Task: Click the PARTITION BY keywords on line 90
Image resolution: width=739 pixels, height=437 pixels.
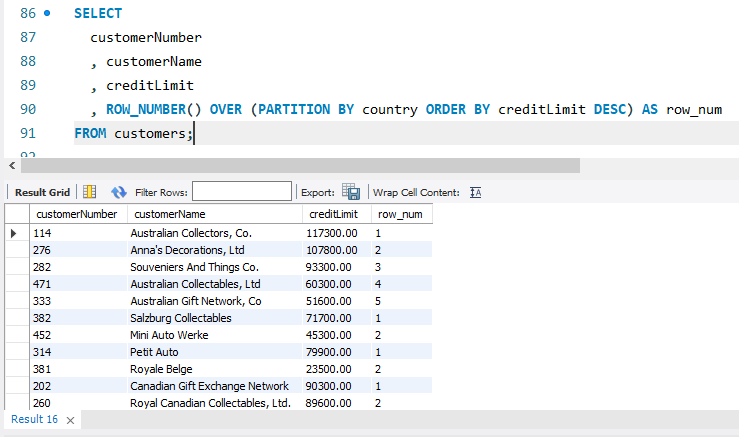Action: 306,109
